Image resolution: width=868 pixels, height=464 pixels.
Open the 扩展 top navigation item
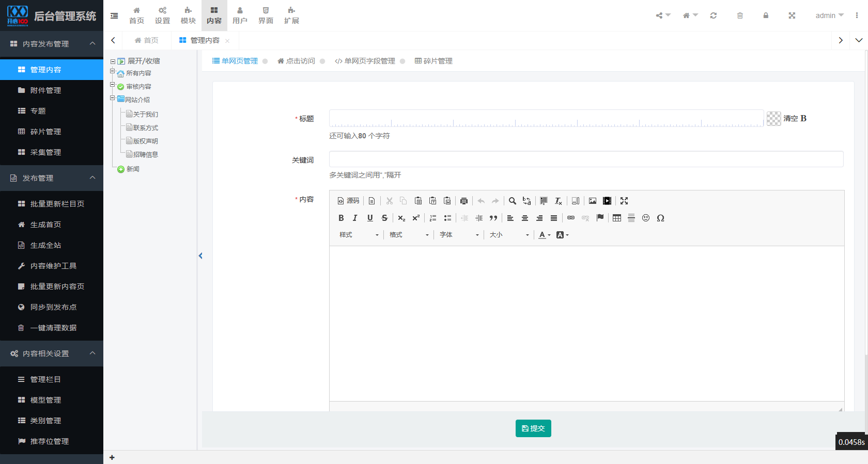[291, 15]
